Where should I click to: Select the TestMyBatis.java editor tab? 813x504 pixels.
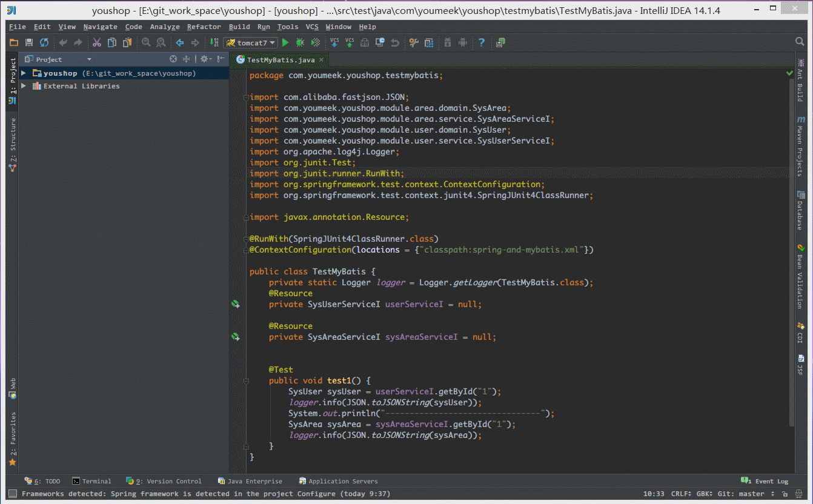coord(280,60)
